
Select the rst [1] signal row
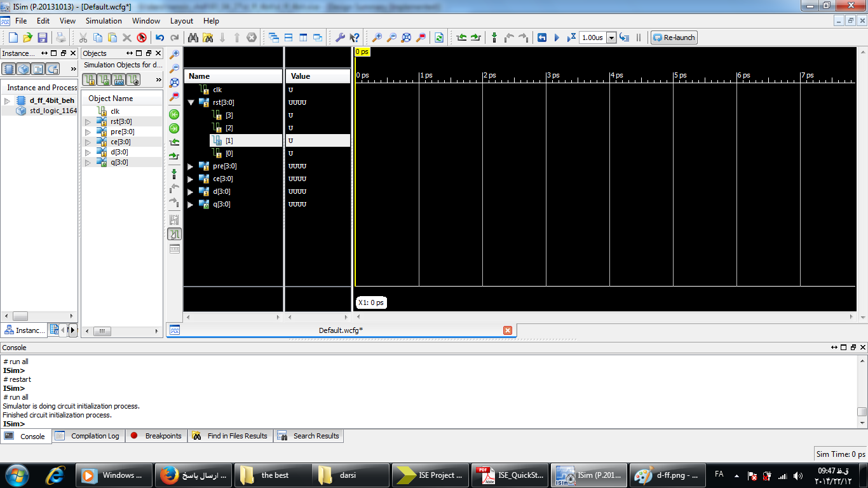coord(247,140)
